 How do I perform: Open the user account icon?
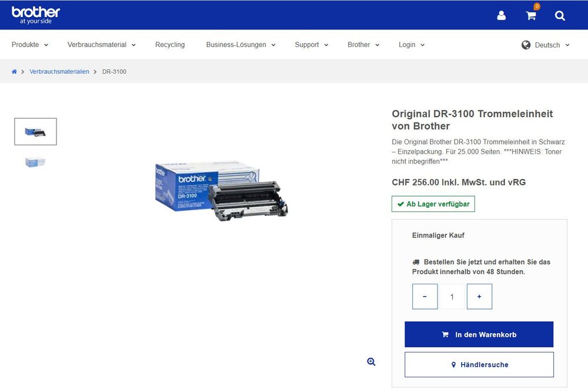pos(501,16)
